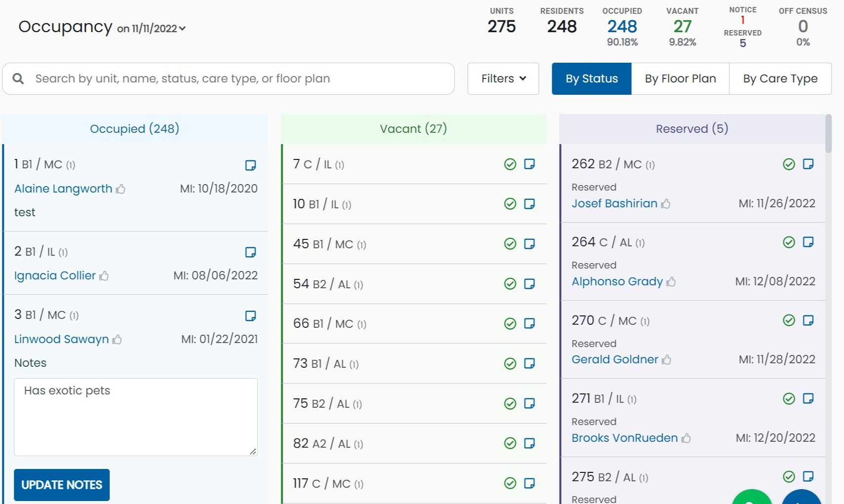The image size is (844, 504).
Task: Open the note icon on reserved unit 270 C / MC
Action: tap(808, 320)
